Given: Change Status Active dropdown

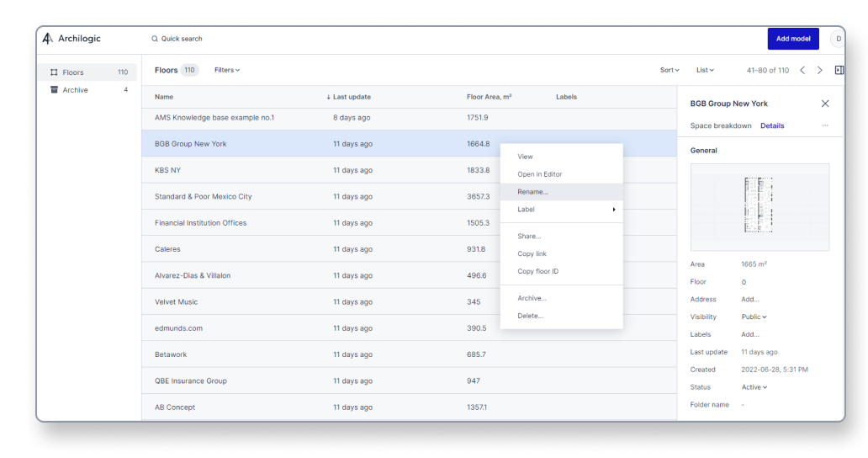Looking at the screenshot, I should (754, 387).
